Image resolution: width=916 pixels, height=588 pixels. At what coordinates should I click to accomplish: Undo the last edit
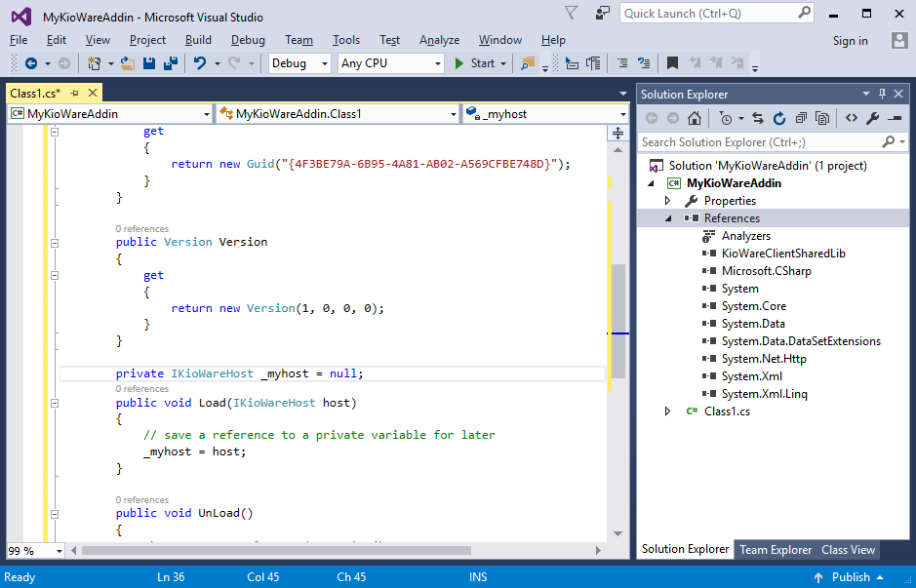pyautogui.click(x=200, y=63)
